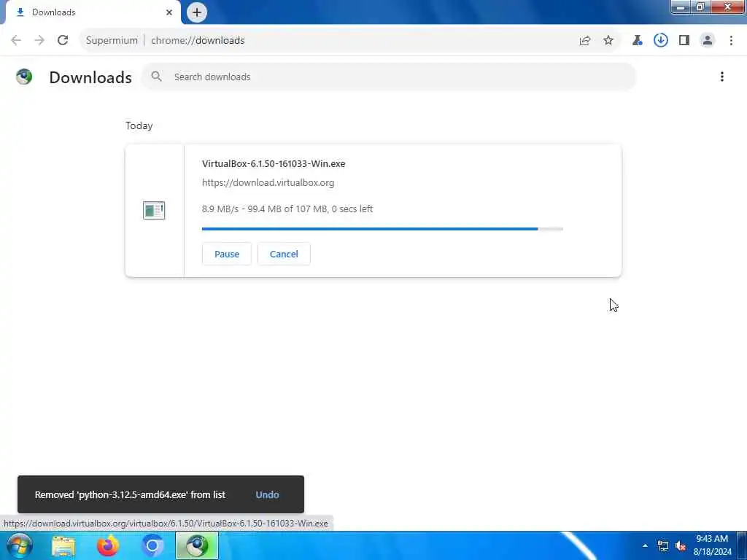Click the Supermium logo beside Downloads title
Viewport: 747px width, 560px height.
(24, 77)
